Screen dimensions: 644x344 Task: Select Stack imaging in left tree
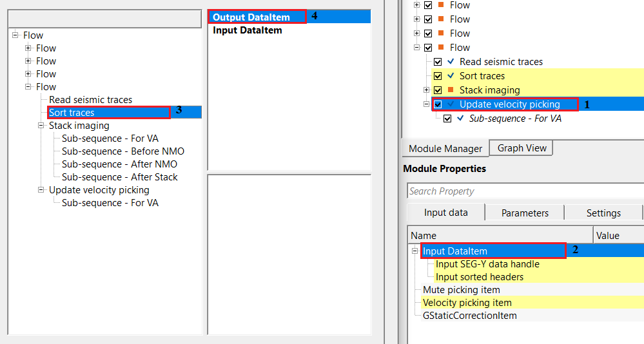(79, 125)
